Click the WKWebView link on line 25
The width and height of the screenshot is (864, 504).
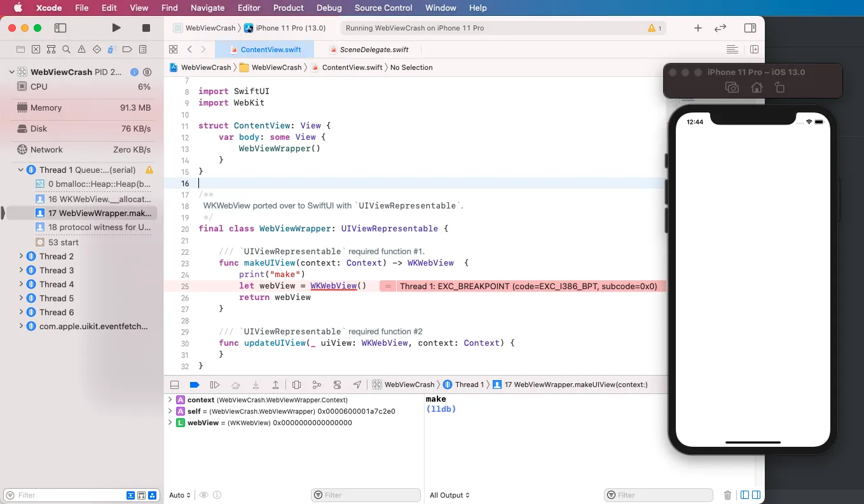tap(333, 286)
